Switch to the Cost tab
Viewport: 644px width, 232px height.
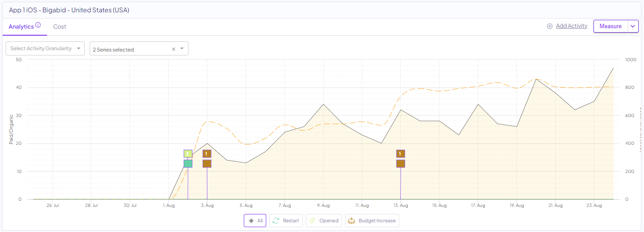[60, 26]
